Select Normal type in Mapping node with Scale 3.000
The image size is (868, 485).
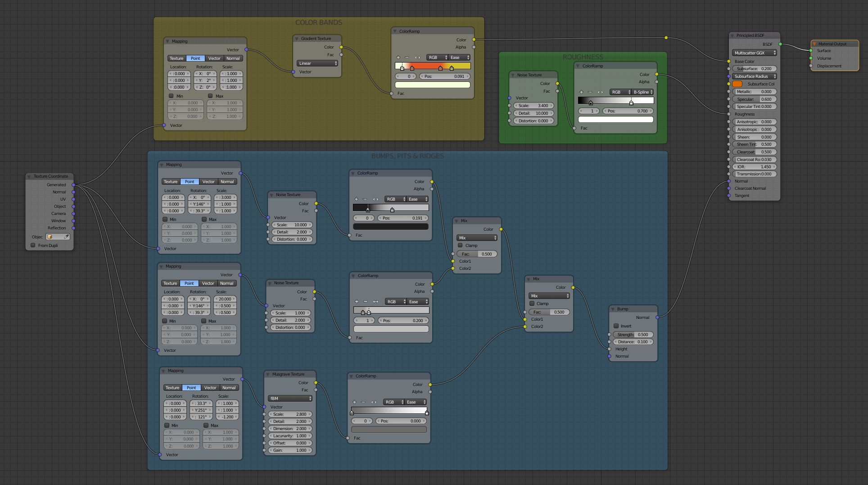(227, 182)
